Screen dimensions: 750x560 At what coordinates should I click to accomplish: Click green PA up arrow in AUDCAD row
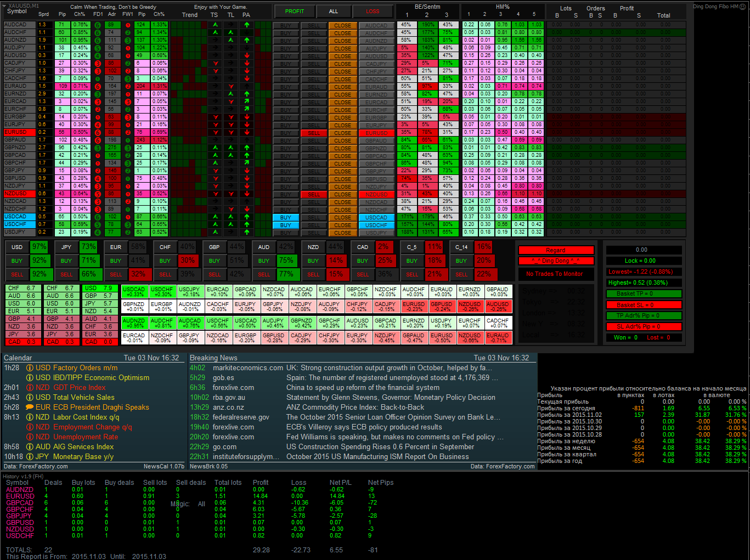(247, 25)
